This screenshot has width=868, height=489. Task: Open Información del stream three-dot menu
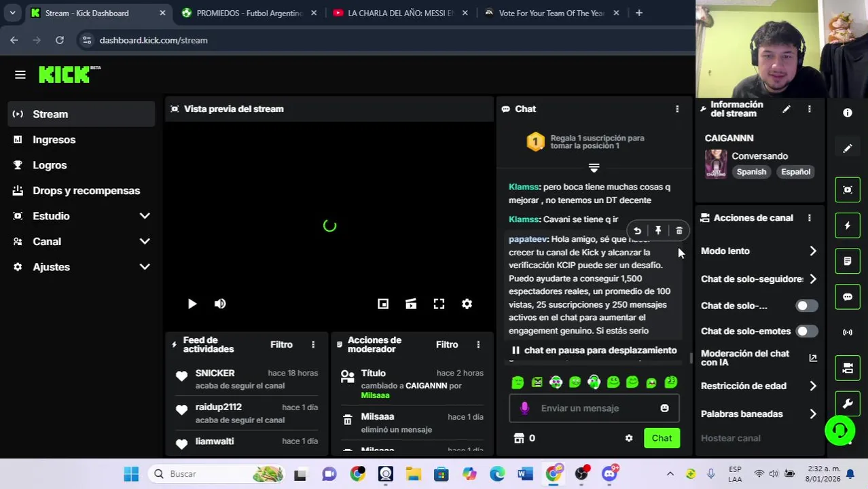point(809,109)
